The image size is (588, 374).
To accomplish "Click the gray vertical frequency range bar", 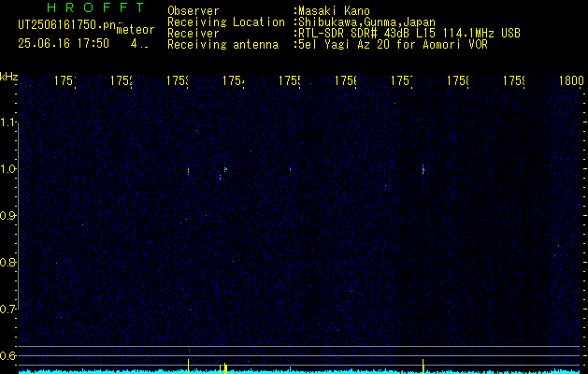I will click(x=19, y=216).
